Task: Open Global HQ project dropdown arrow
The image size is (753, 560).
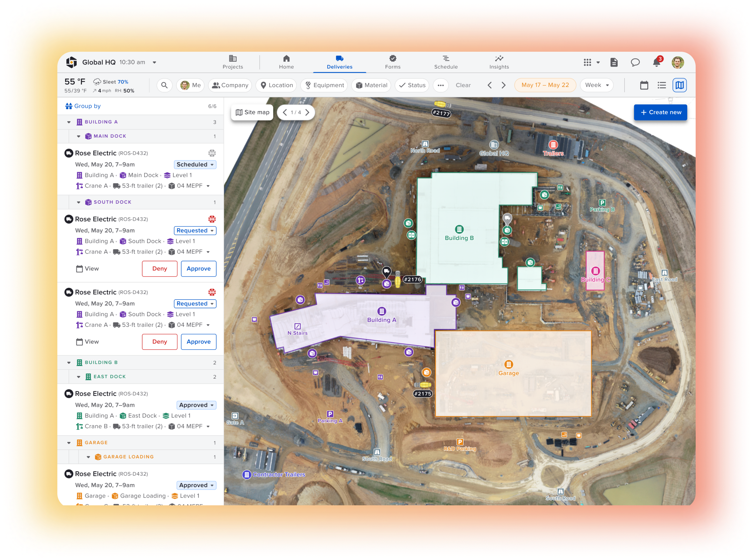Action: (x=154, y=62)
